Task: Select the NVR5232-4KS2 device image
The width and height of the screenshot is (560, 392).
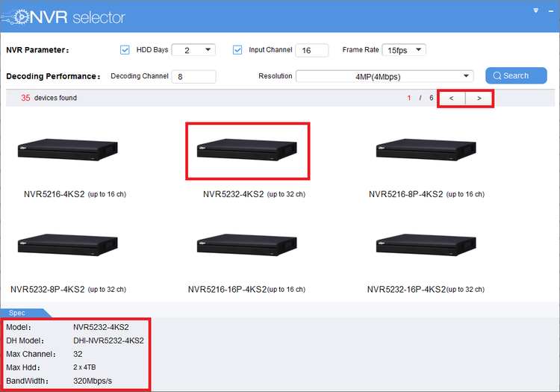Action: 247,149
